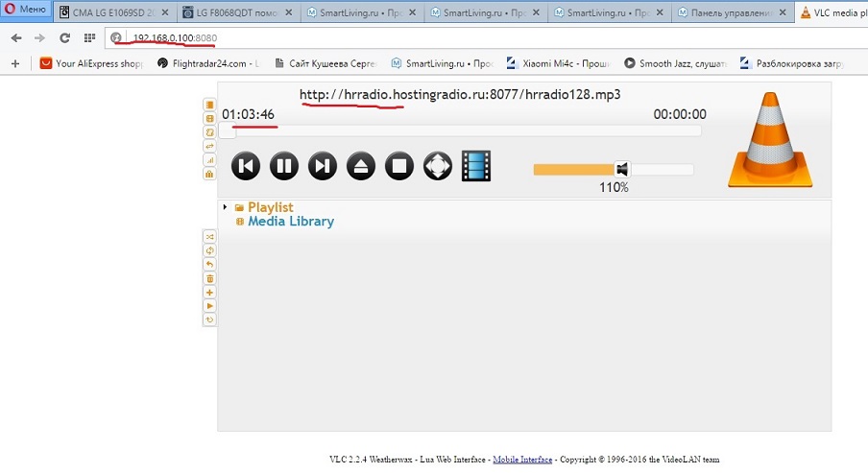Queue selected item with the plus icon
868x473 pixels.
click(x=210, y=292)
